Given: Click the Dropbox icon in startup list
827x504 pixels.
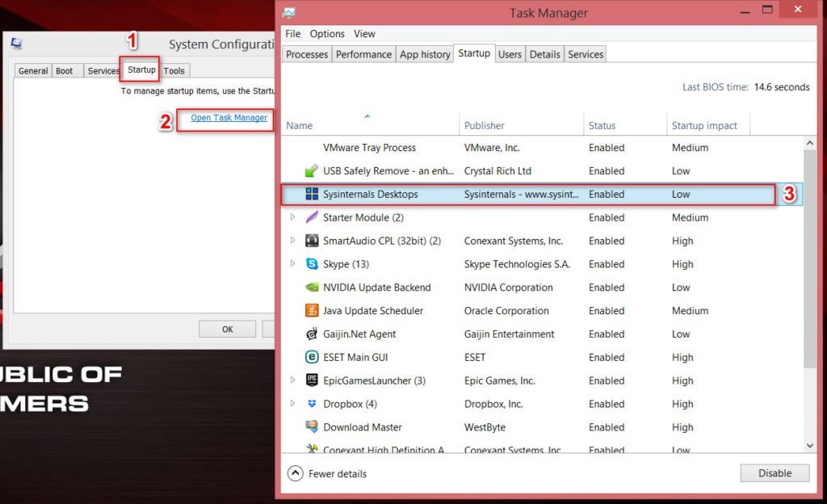Looking at the screenshot, I should 312,404.
